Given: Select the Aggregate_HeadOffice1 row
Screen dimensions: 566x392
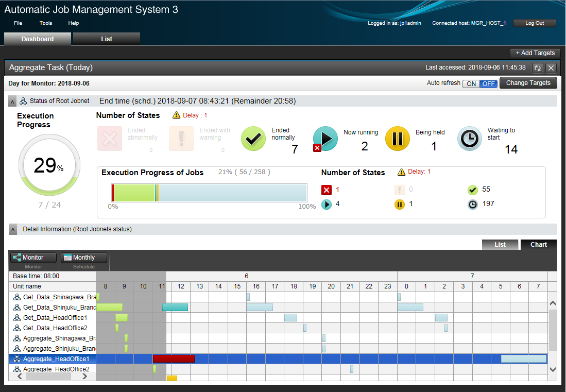Looking at the screenshot, I should point(278,359).
